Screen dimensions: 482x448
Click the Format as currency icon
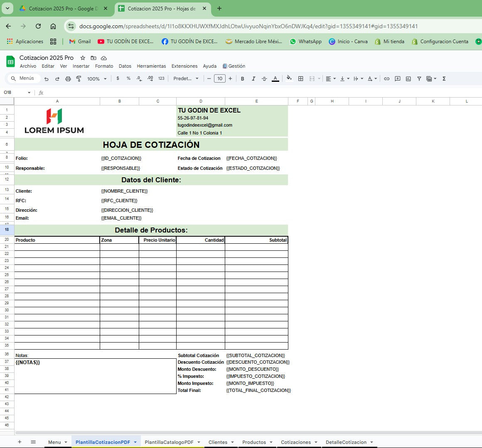click(118, 78)
